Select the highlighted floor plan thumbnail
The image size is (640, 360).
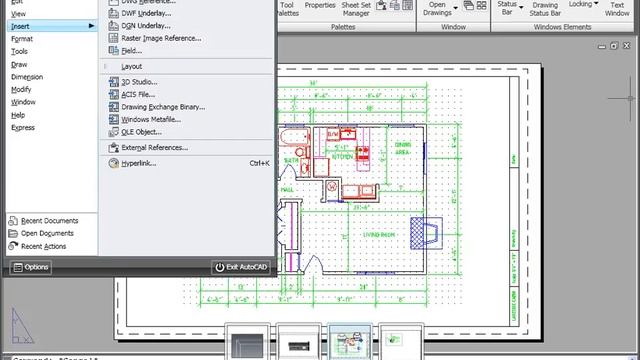(x=350, y=342)
